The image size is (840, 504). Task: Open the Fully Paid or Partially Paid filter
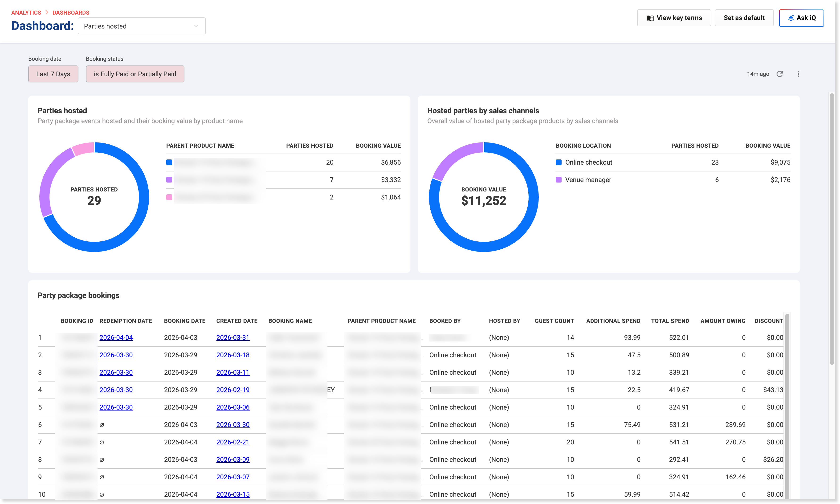click(x=135, y=74)
